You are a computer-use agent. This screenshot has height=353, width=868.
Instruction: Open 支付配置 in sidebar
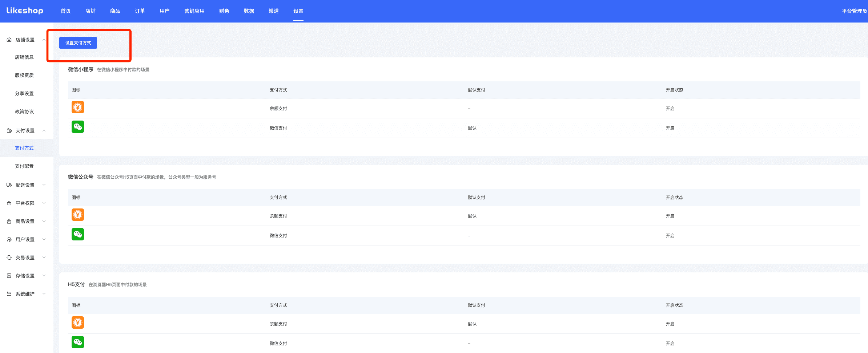[24, 166]
